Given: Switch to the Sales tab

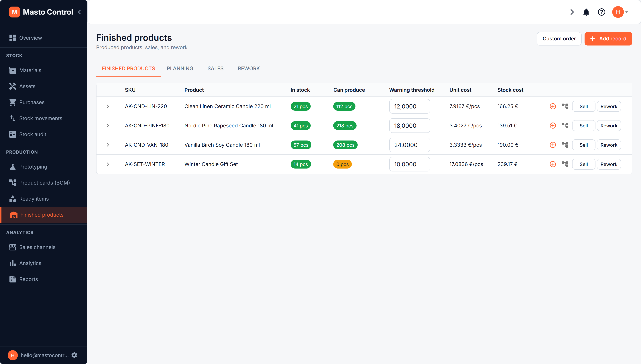Looking at the screenshot, I should [215, 68].
